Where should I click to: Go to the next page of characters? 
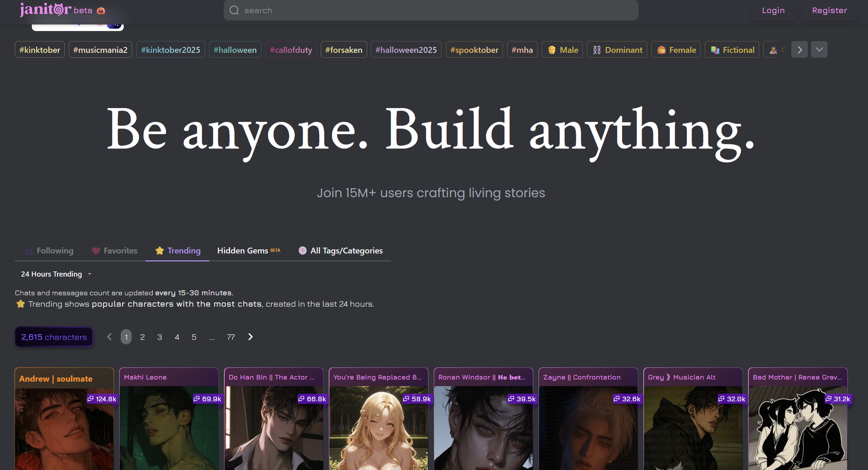pyautogui.click(x=251, y=337)
